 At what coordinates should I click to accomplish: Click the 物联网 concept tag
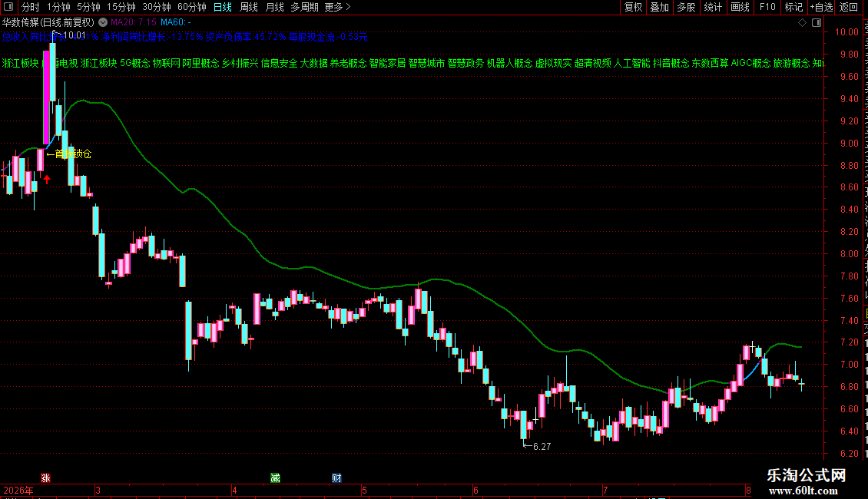pyautogui.click(x=166, y=63)
